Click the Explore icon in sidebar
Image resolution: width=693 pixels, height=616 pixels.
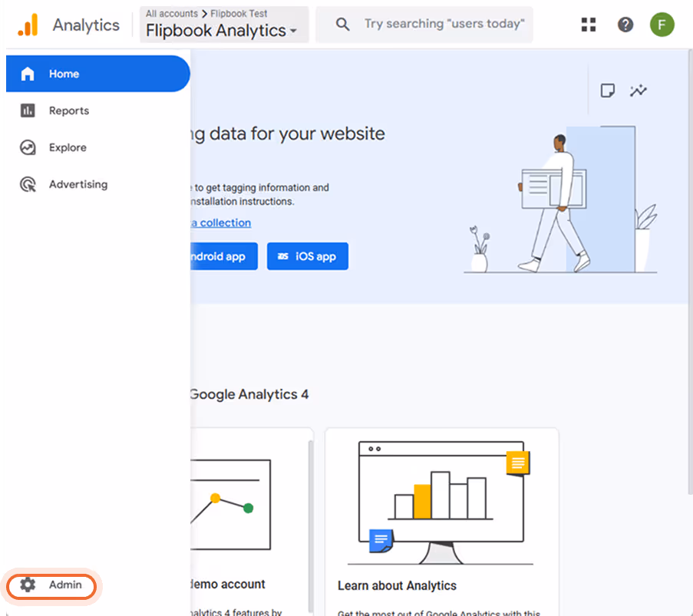click(x=28, y=147)
